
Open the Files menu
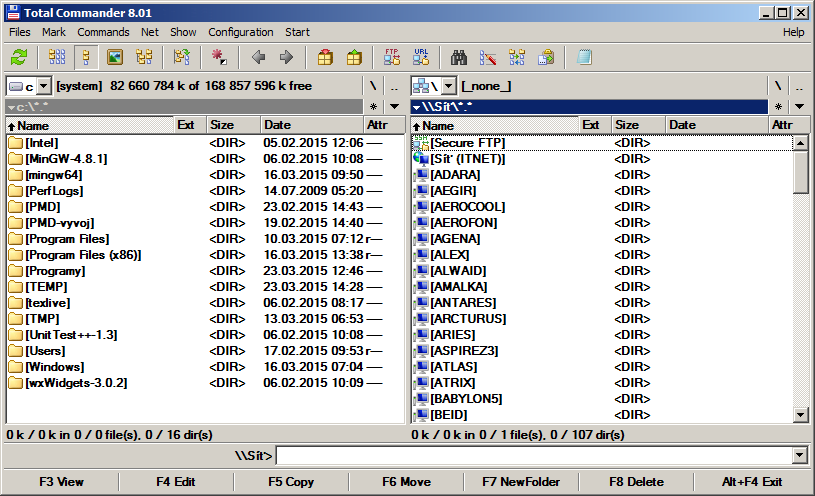point(20,32)
